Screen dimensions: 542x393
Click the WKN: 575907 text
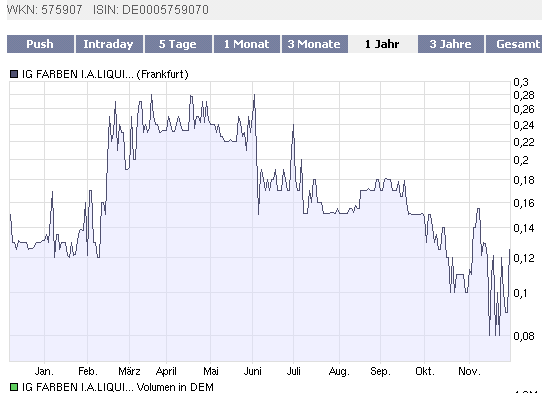(x=45, y=10)
